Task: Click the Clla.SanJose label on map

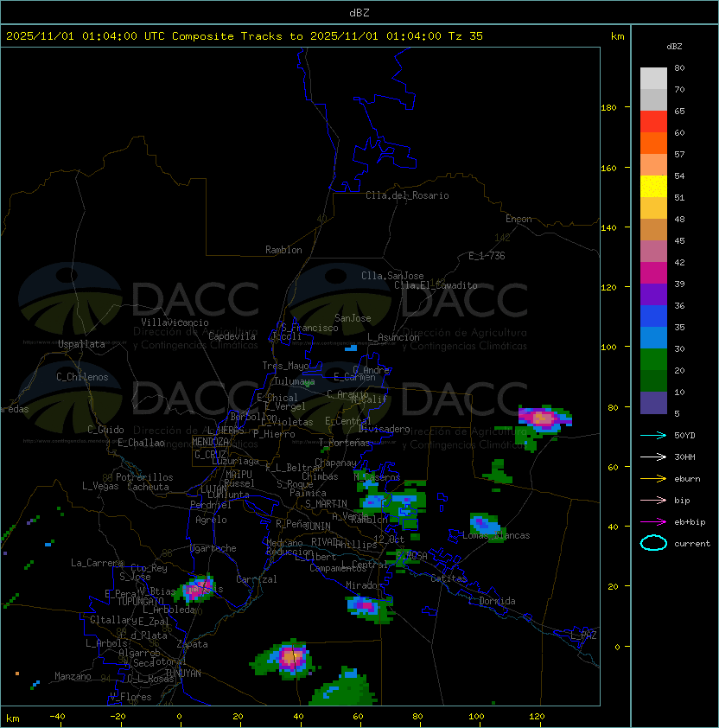Action: 392,276
